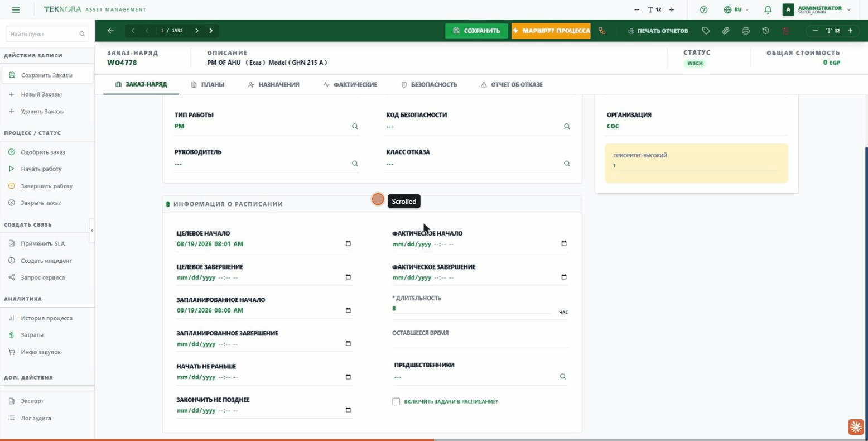
Task: Select the Безопасность tab
Action: click(429, 85)
